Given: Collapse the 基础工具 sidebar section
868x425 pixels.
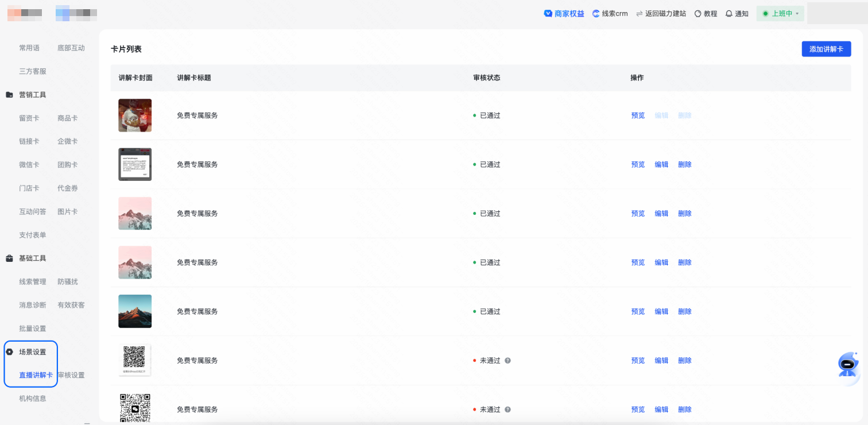Looking at the screenshot, I should [x=32, y=258].
